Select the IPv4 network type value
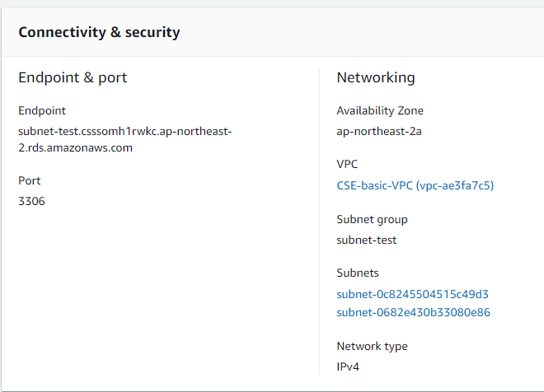The height and width of the screenshot is (392, 544). click(x=348, y=366)
